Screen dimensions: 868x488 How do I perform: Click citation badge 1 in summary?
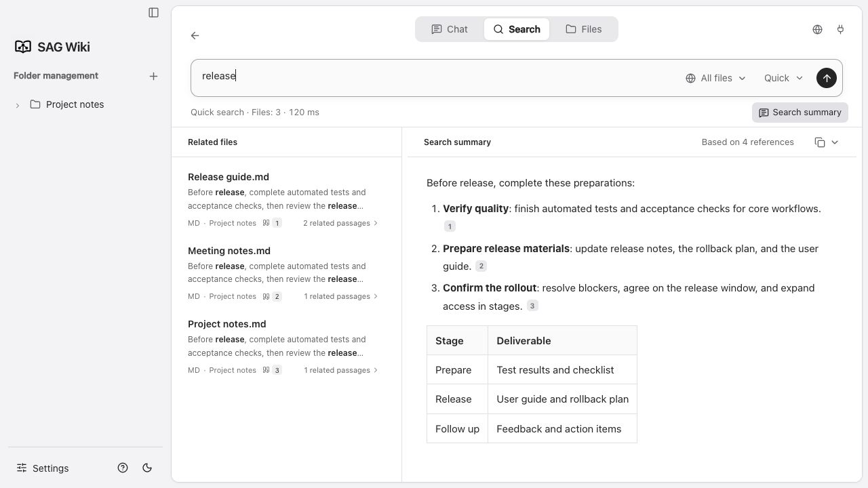click(x=450, y=226)
